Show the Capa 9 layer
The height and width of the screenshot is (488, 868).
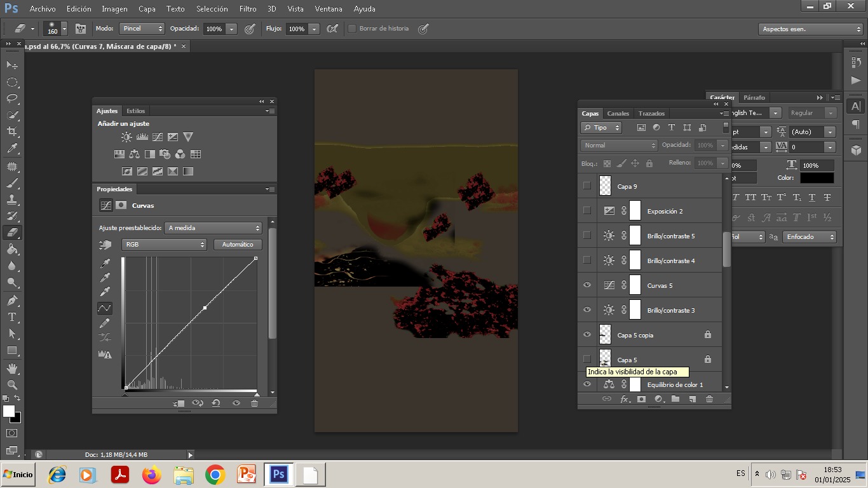coord(587,186)
